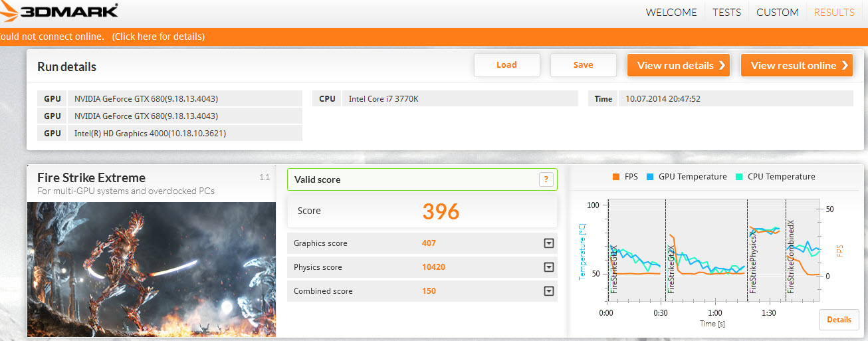Click the 'Click here for details' link
The width and height of the screenshot is (868, 341).
[158, 37]
